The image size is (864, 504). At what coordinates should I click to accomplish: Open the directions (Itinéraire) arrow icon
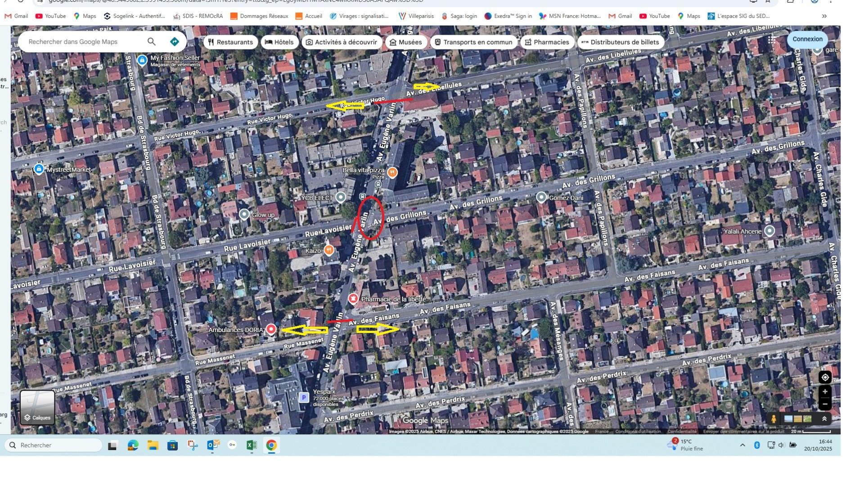(x=175, y=42)
